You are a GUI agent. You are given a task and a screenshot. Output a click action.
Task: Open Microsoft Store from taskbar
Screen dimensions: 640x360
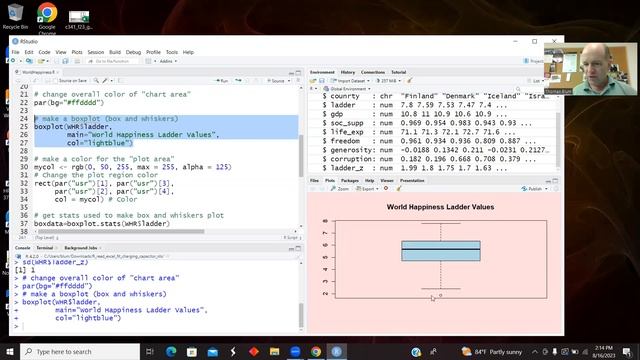pyautogui.click(x=191, y=351)
